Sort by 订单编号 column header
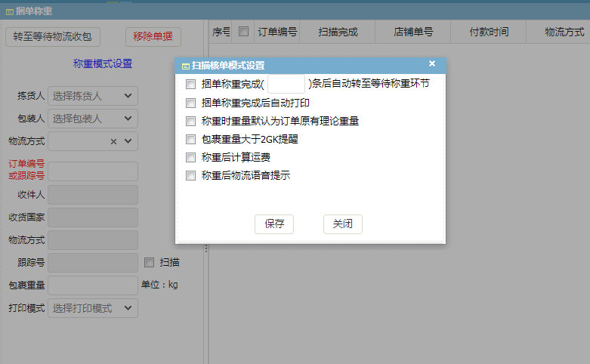590x364 pixels. tap(277, 32)
